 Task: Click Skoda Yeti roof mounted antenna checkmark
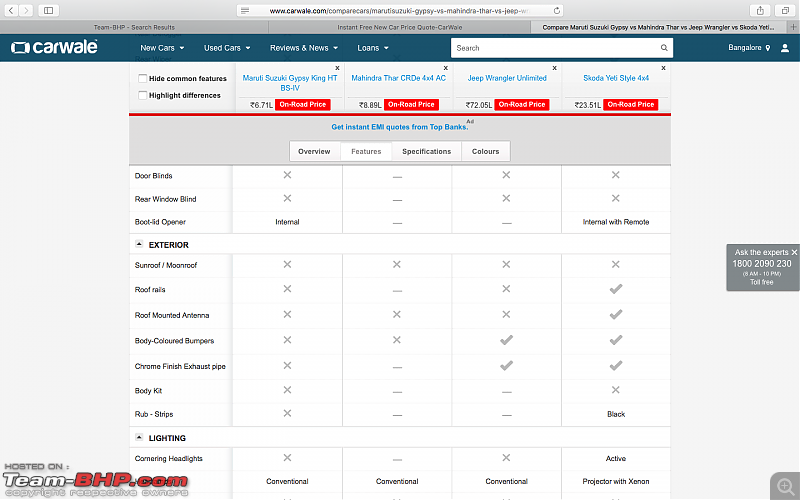tap(616, 315)
